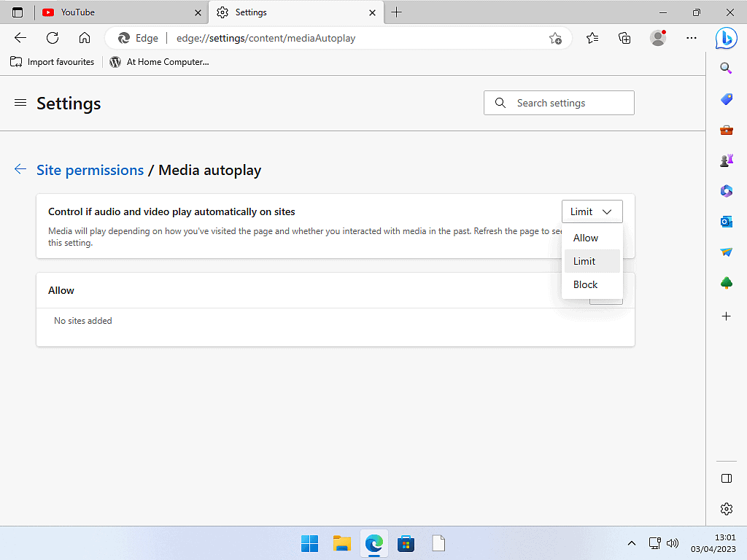Open the Outlook sidebar icon

pyautogui.click(x=726, y=222)
